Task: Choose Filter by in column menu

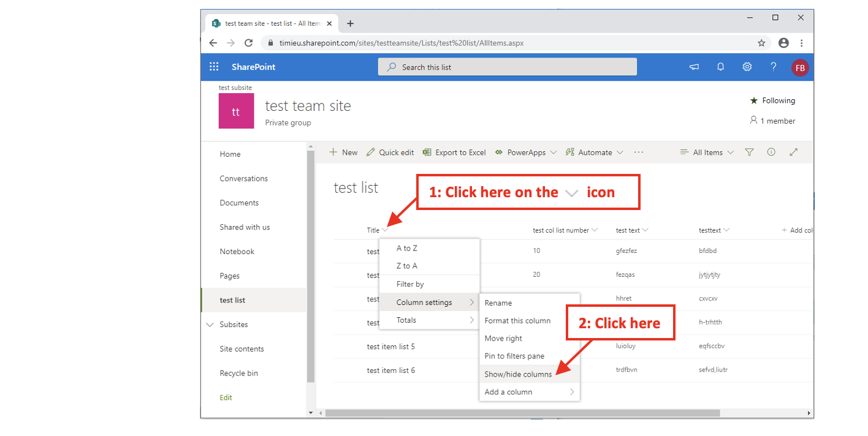Action: pos(410,284)
